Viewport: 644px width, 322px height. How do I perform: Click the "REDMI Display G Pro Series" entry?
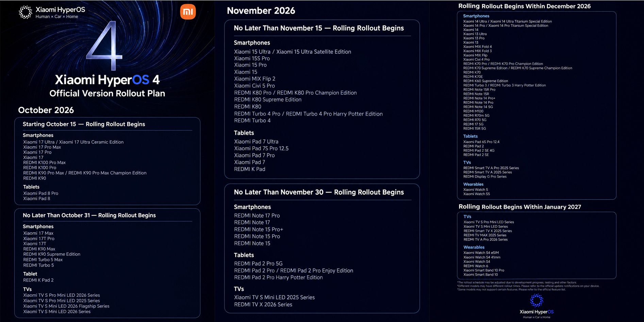click(x=485, y=176)
